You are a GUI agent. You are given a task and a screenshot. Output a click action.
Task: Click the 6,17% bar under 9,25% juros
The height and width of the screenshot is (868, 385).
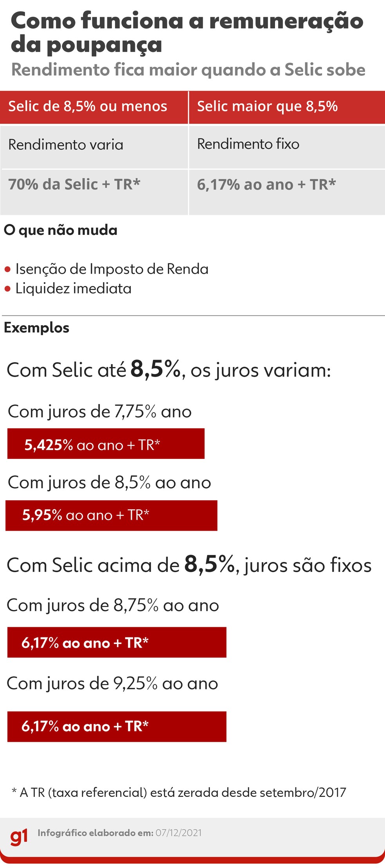(117, 727)
